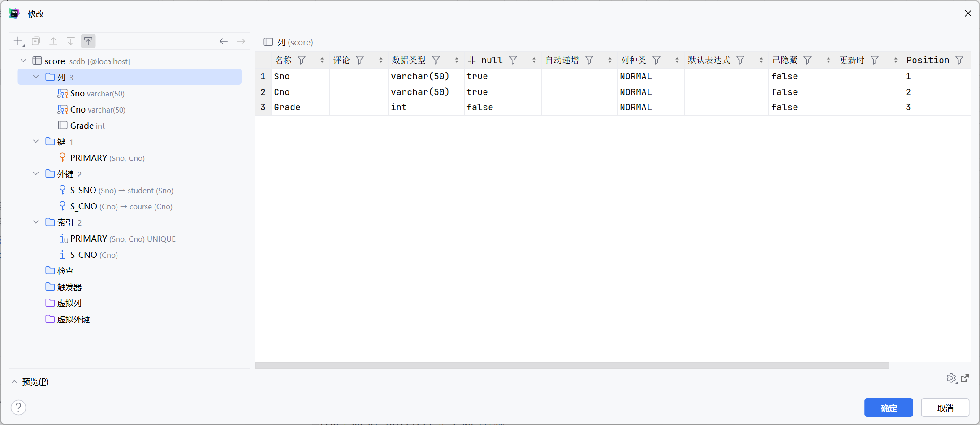Collapse the score table tree node

tap(23, 61)
